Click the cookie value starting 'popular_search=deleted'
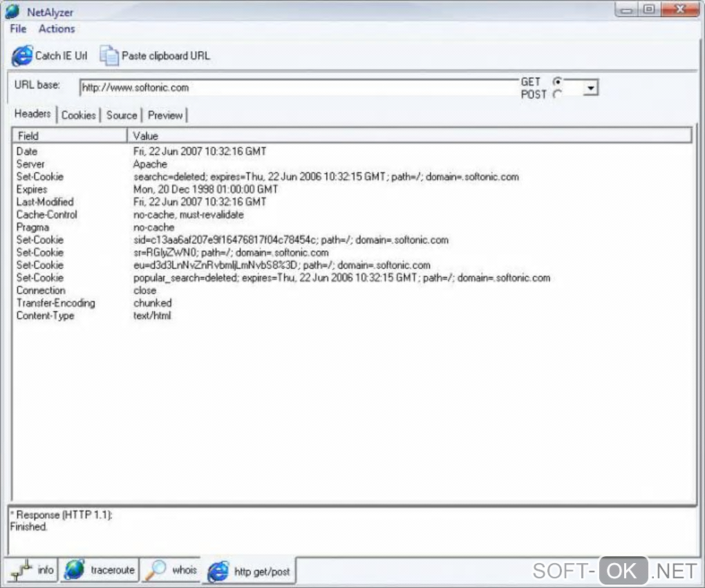This screenshot has width=705, height=588. coord(341,278)
